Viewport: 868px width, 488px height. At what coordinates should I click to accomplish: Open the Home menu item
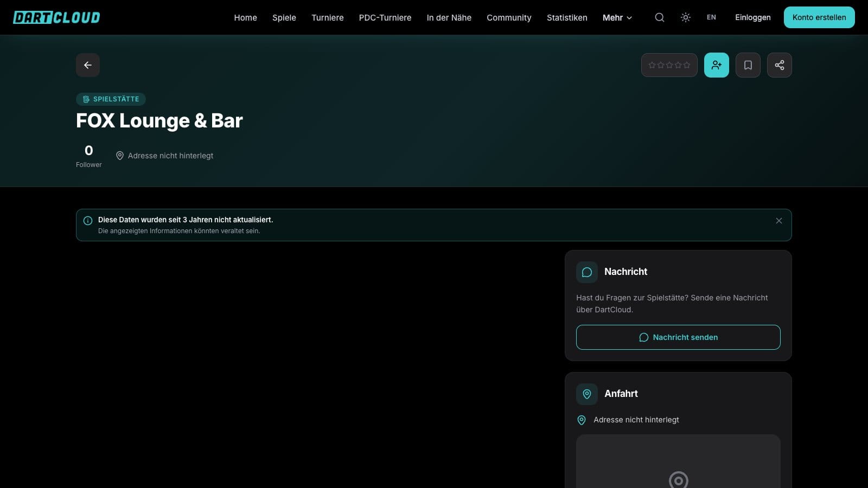coord(246,17)
